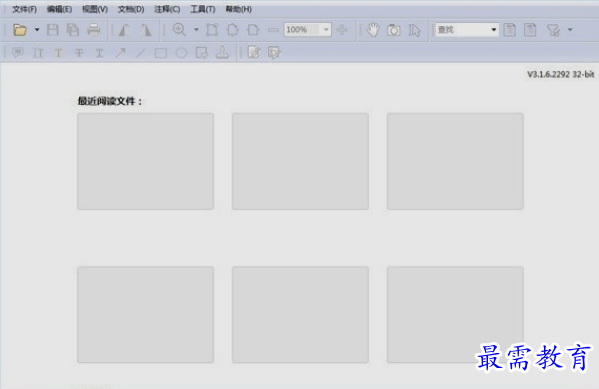
Task: Open the 编辑(E) menu
Action: click(59, 9)
